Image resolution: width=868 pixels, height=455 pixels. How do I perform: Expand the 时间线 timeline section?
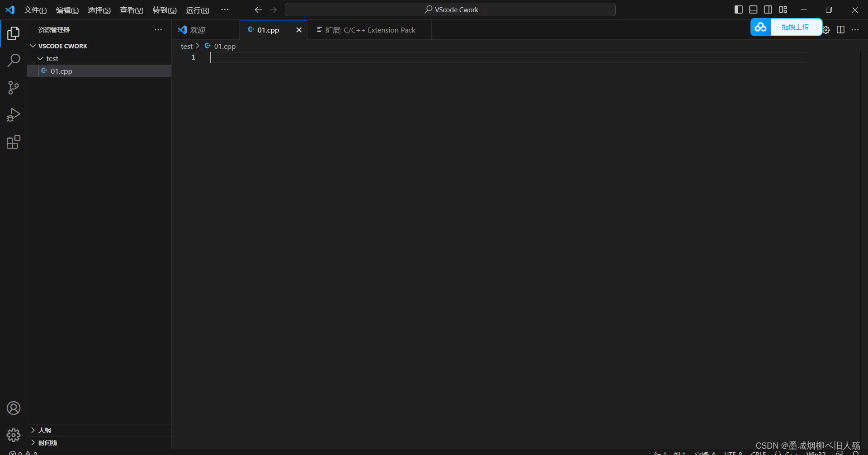click(x=33, y=443)
